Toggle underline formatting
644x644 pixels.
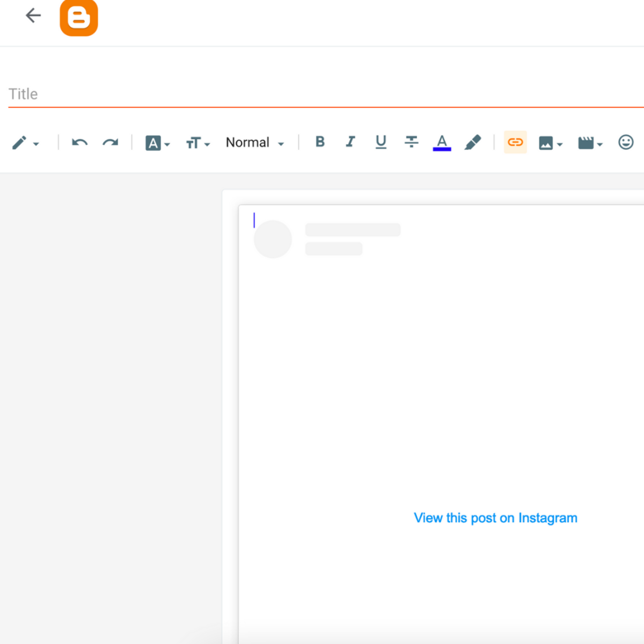tap(381, 142)
